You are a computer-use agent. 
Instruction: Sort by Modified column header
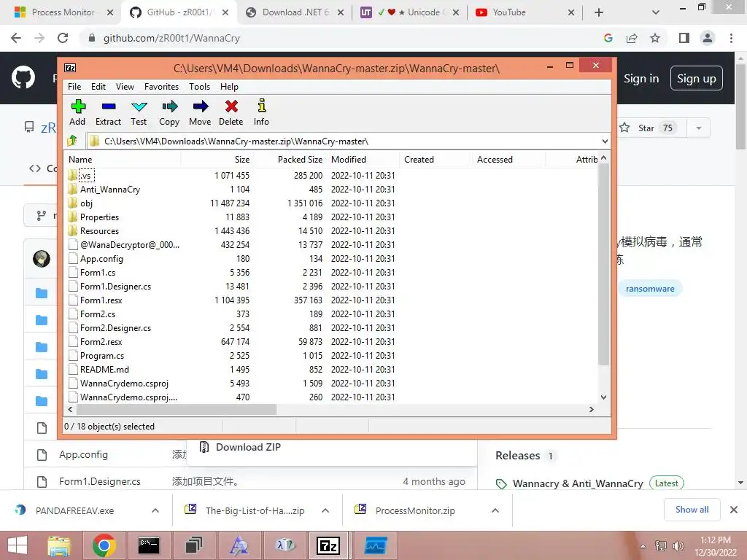(363, 160)
